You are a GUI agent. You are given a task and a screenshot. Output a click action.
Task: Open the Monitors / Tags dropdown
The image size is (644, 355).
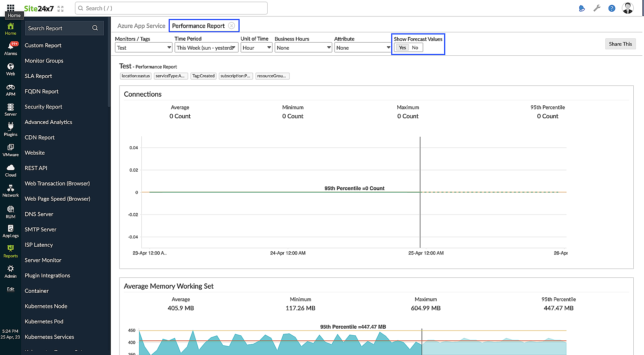click(x=143, y=47)
